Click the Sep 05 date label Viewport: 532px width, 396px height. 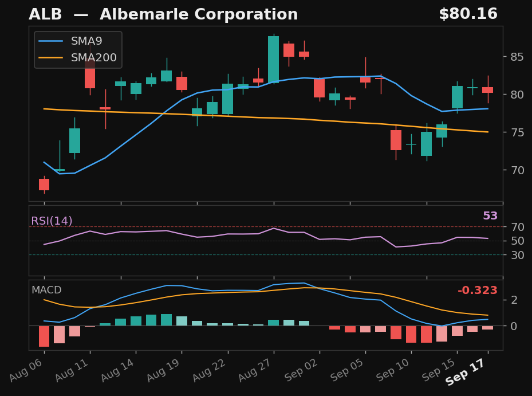pyautogui.click(x=347, y=370)
